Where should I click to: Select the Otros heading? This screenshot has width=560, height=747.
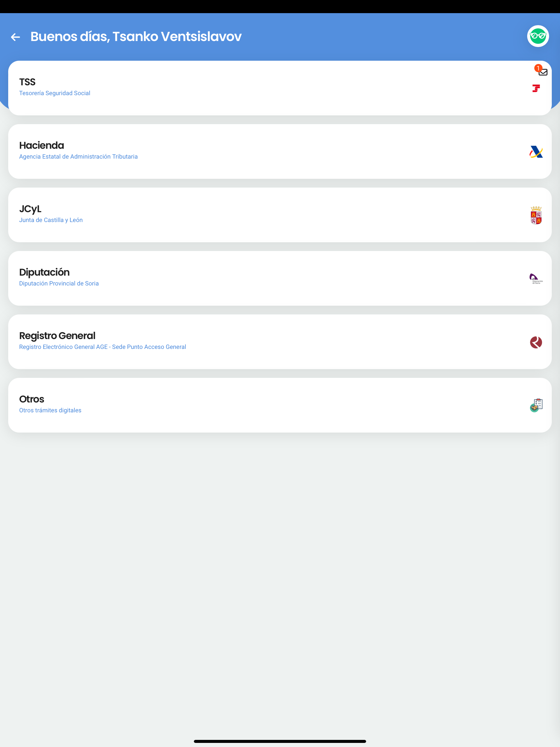[32, 399]
